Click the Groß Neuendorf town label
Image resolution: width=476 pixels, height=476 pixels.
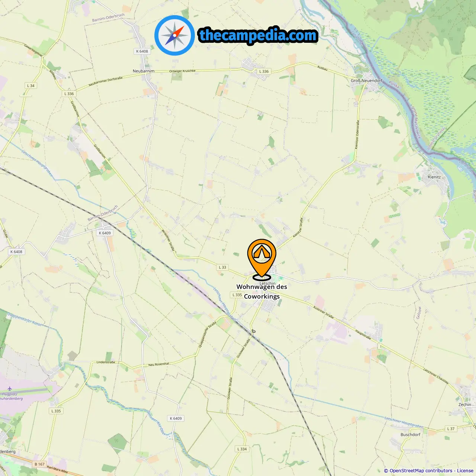coord(367,80)
